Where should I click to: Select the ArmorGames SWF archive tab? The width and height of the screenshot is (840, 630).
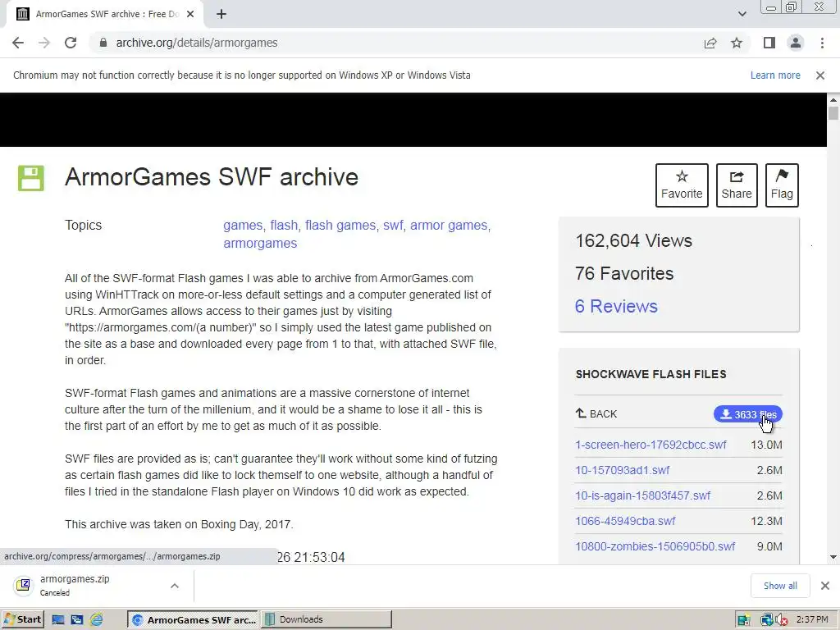(105, 14)
